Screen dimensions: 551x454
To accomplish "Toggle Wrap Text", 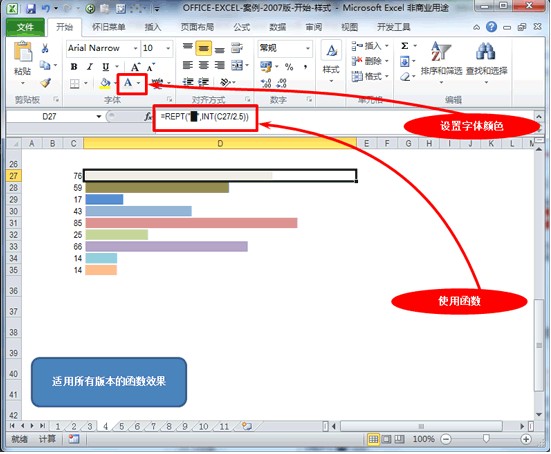I will click(x=237, y=48).
